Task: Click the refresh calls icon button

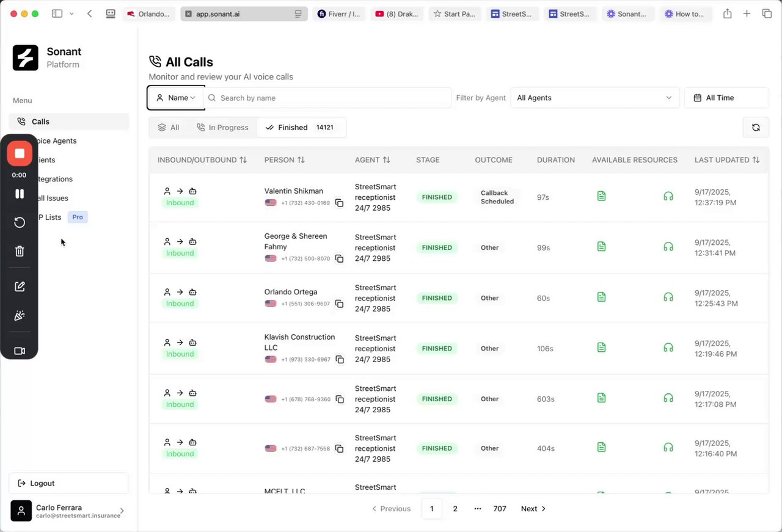Action: coord(756,128)
